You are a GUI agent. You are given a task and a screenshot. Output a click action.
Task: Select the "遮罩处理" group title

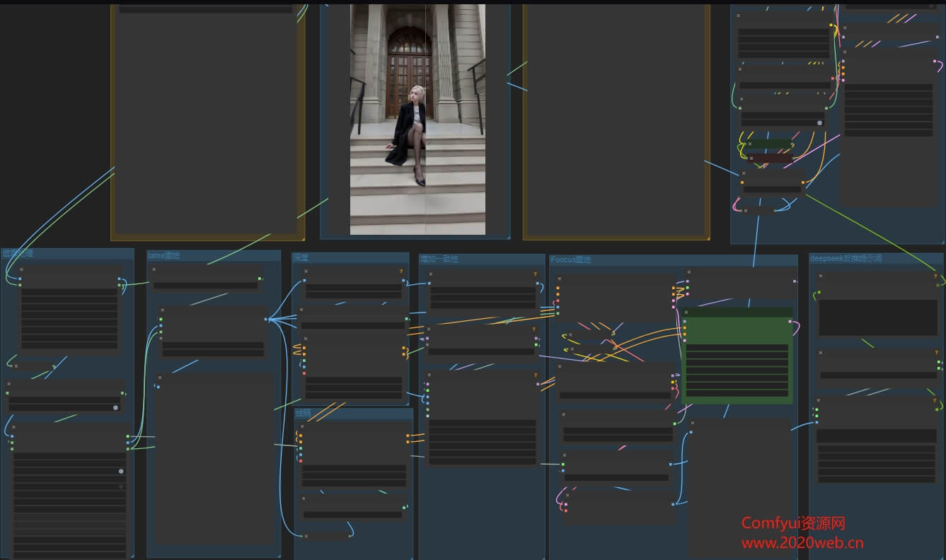(18, 253)
